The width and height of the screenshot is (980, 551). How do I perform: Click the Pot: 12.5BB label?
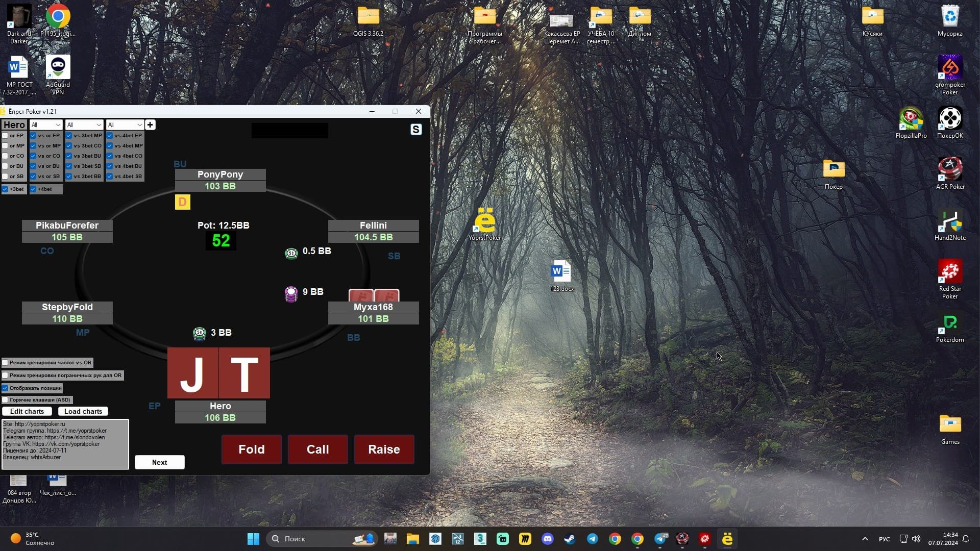[x=224, y=226]
